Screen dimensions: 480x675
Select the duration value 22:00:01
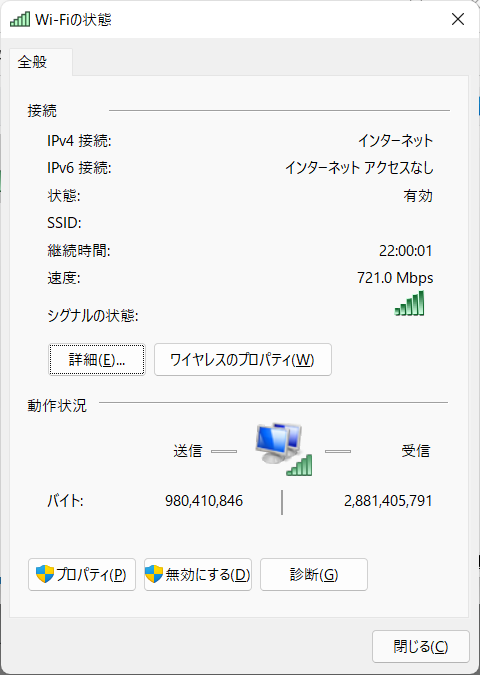click(x=405, y=251)
